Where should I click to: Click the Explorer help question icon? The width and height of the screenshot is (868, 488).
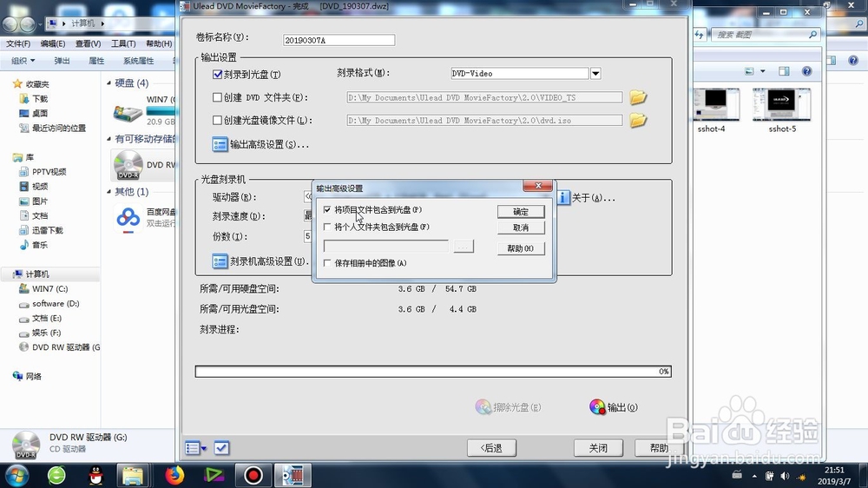[x=806, y=71]
